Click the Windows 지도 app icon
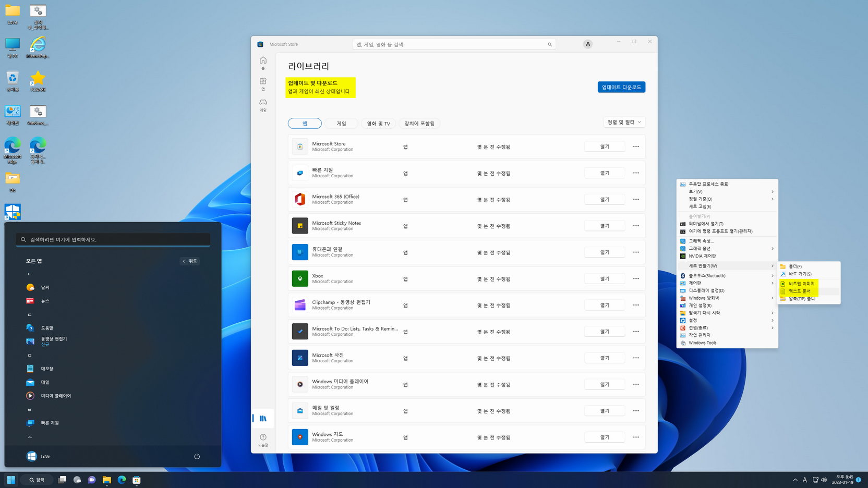The image size is (868, 488). pyautogui.click(x=300, y=437)
